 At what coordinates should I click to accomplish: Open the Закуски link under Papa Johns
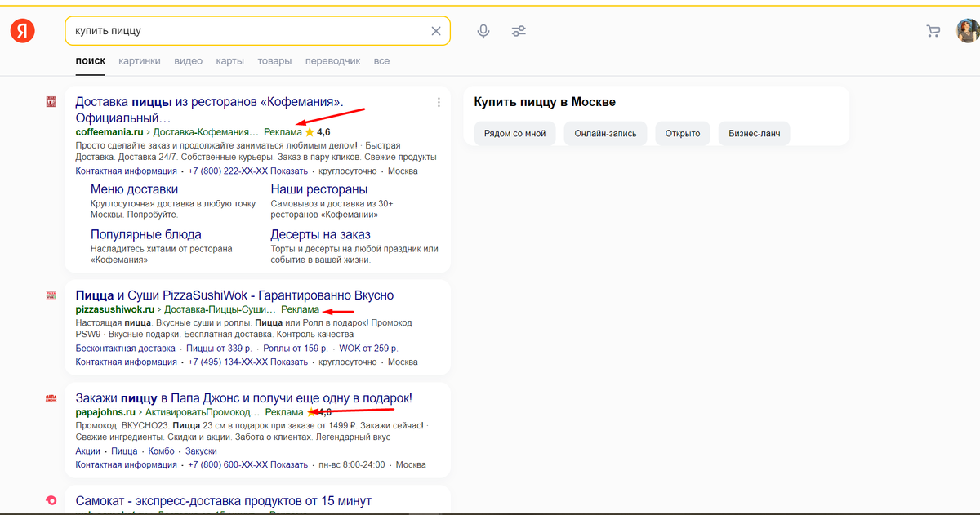[x=201, y=451]
